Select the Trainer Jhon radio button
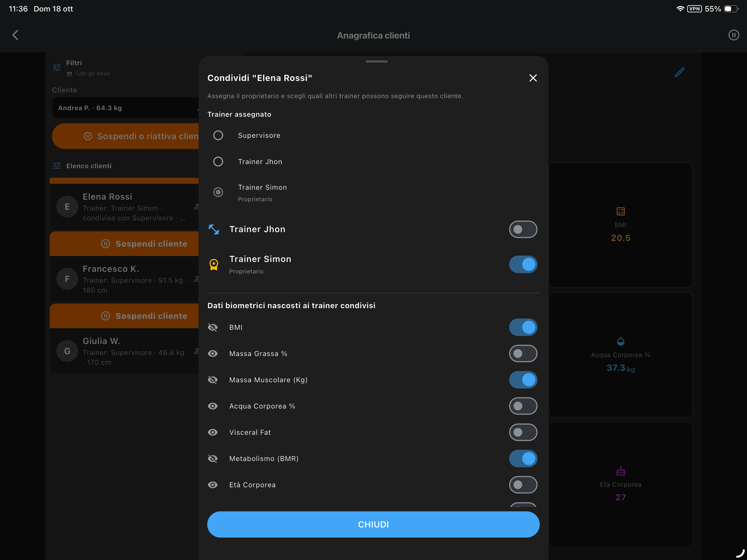 [x=218, y=162]
